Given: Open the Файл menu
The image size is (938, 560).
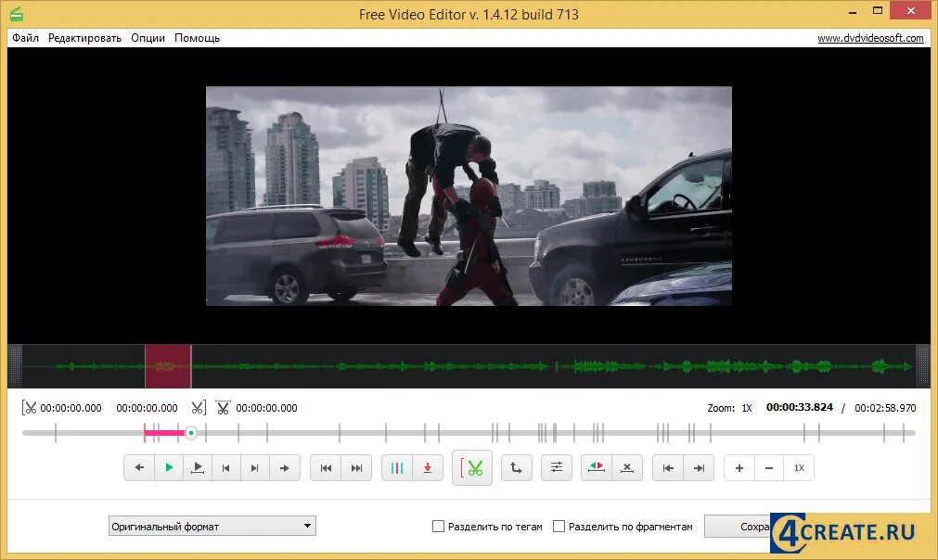Looking at the screenshot, I should [26, 38].
